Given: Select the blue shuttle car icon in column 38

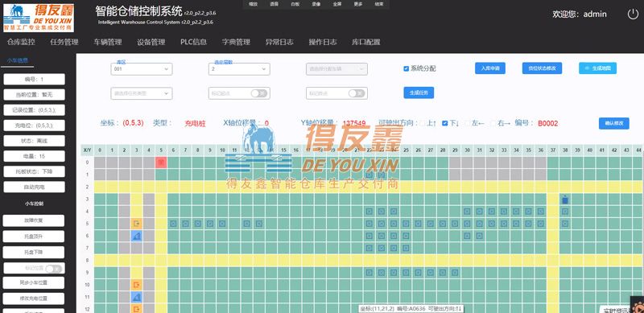Looking at the screenshot, I should point(565,200).
